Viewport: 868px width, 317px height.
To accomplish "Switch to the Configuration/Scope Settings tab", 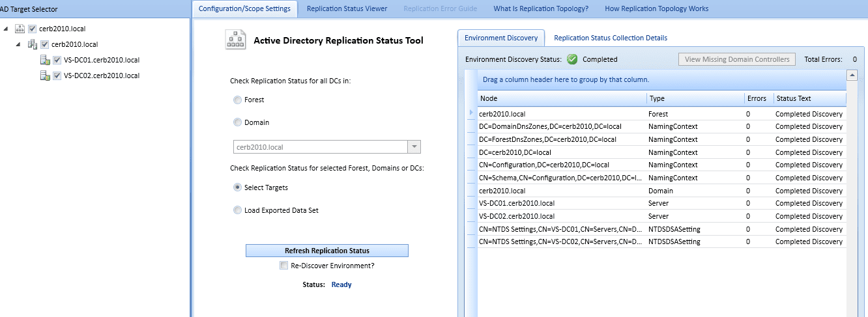I will (x=245, y=8).
